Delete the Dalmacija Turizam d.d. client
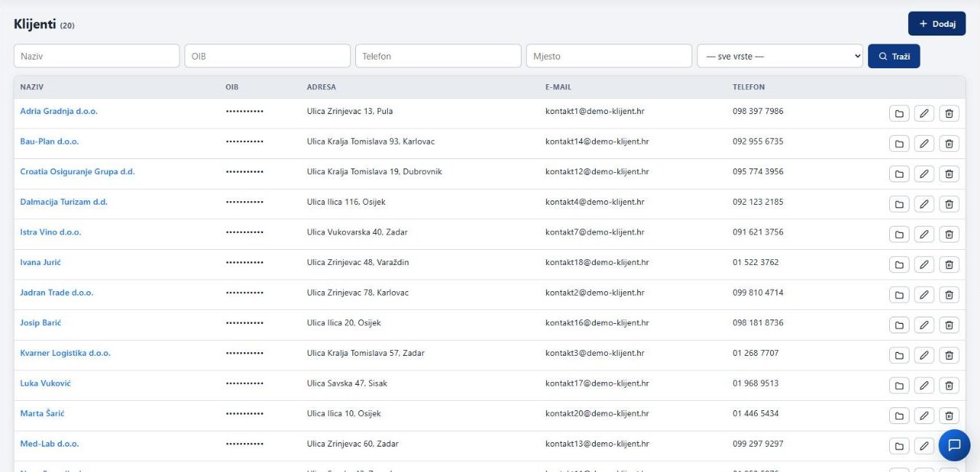 [x=949, y=204]
